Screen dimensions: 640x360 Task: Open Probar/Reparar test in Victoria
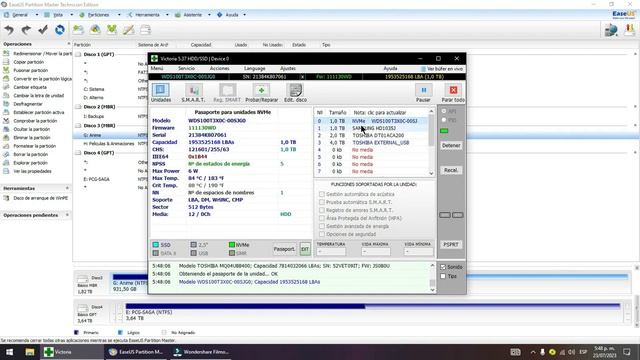[x=261, y=93]
